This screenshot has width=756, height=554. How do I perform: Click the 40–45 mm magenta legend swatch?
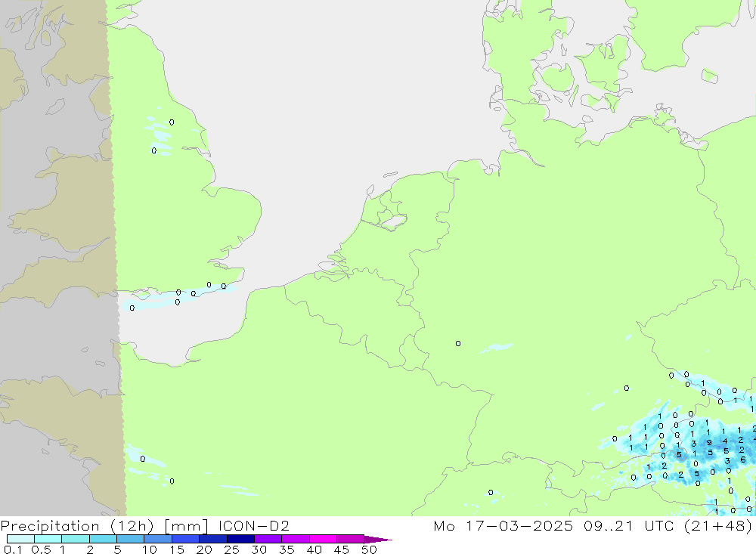(323, 539)
